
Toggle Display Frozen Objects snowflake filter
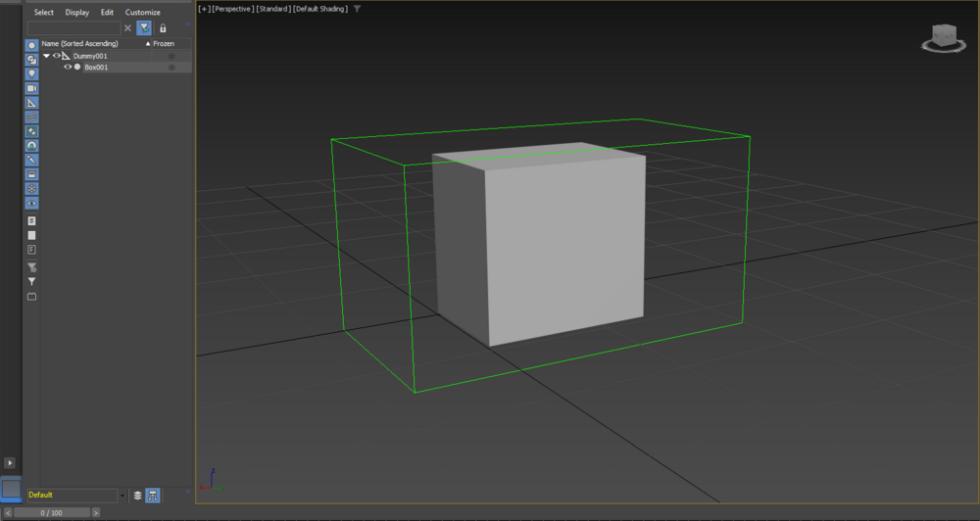(x=32, y=189)
